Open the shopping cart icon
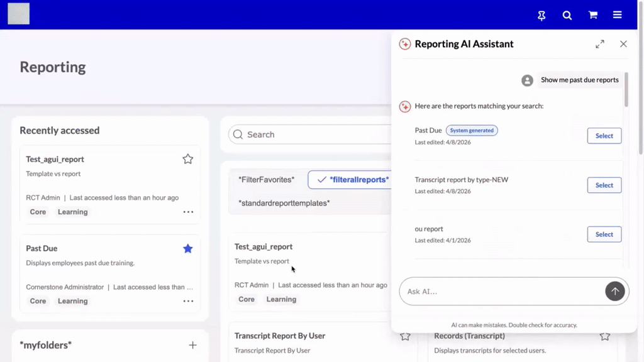Screen dimensions: 644x362 pyautogui.click(x=592, y=15)
